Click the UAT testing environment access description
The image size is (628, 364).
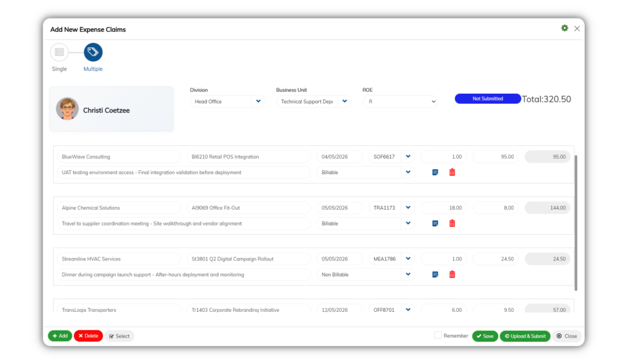pos(184,172)
